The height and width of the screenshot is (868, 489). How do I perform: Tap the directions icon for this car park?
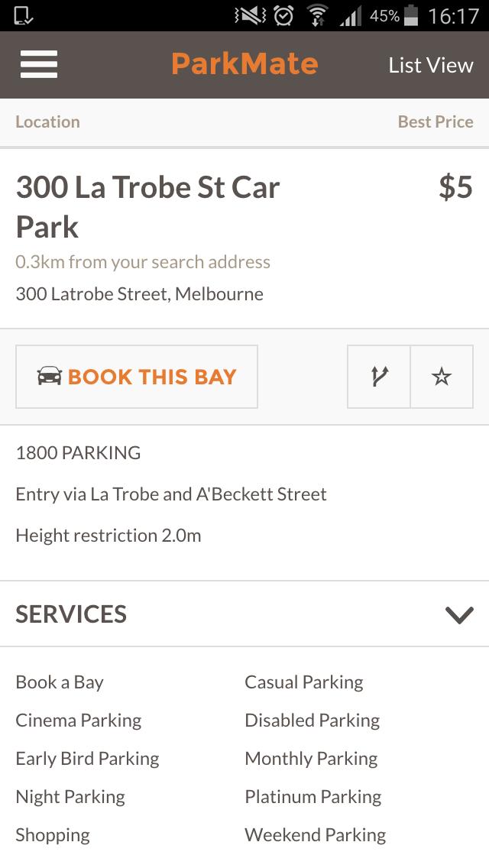[378, 376]
